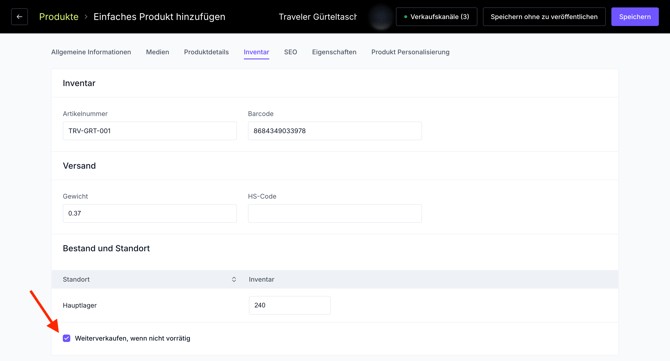Screen dimensions: 670x361
Task: Click the blurred round avatar
Action: pyautogui.click(x=381, y=17)
